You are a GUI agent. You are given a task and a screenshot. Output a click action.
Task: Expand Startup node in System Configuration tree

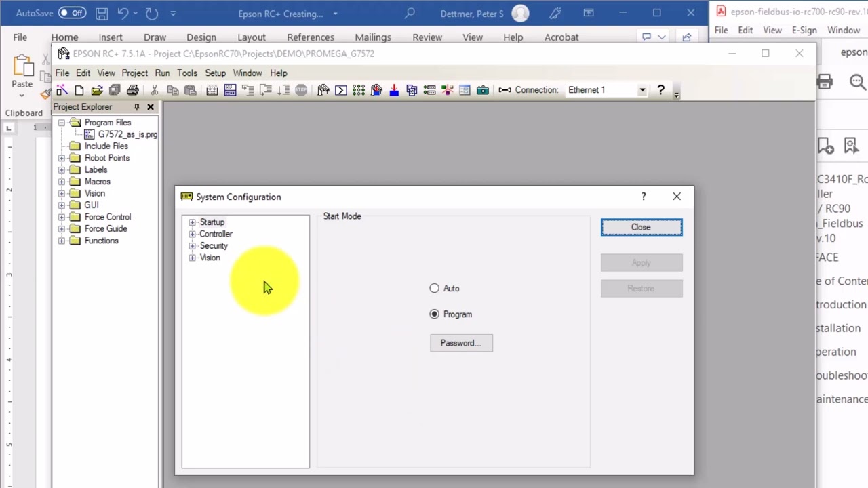coord(193,222)
